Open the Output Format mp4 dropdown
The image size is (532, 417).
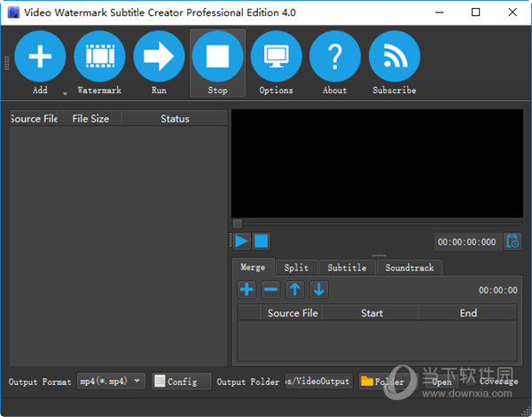112,381
